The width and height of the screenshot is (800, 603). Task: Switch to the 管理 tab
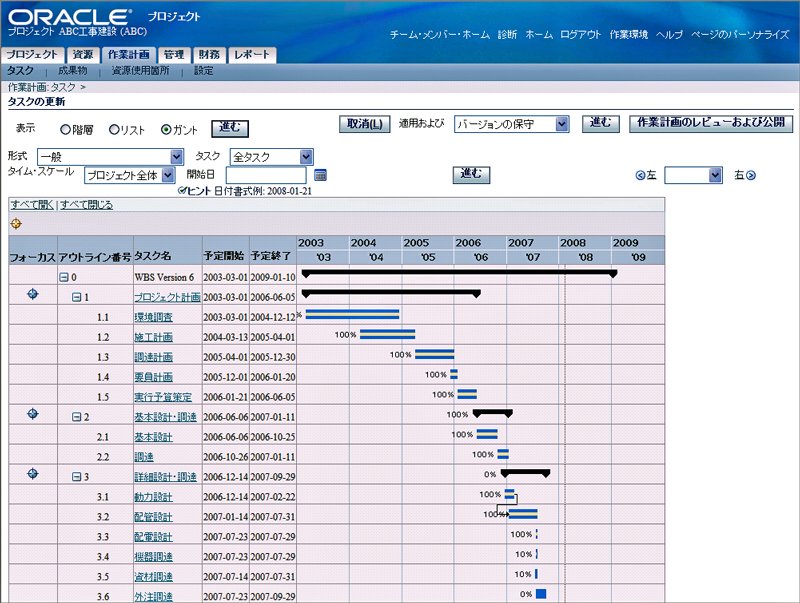coord(174,55)
